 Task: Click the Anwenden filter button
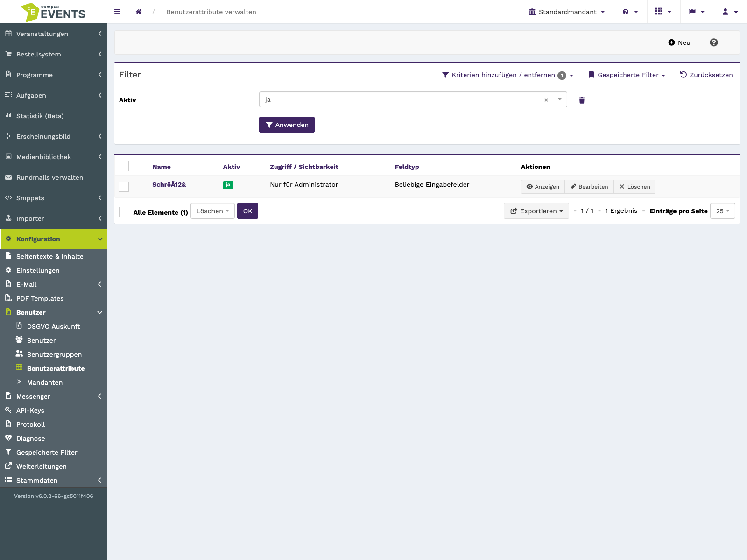(x=287, y=125)
